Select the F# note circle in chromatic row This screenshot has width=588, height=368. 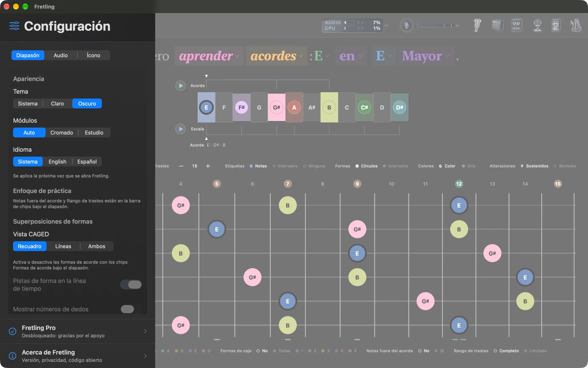241,107
